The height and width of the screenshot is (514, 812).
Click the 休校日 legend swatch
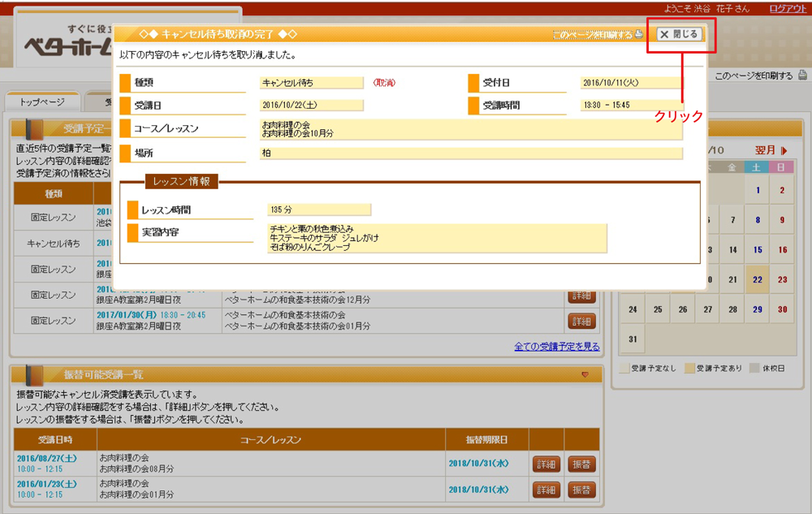point(755,368)
